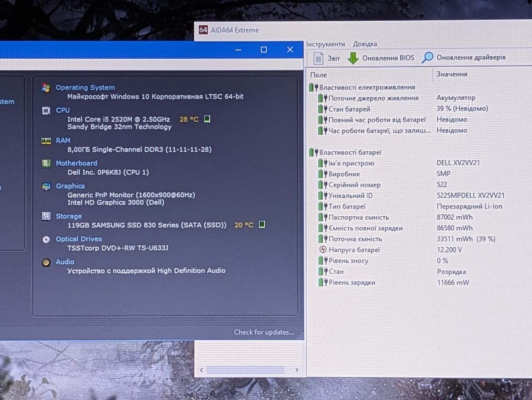Viewport: 532px width, 400px height.
Task: Click the Sandy Bridge 32nm Technology text
Action: [x=119, y=127]
